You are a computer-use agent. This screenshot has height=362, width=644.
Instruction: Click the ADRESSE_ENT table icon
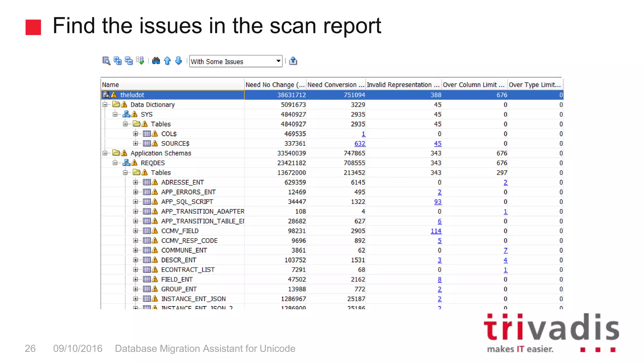(x=147, y=182)
